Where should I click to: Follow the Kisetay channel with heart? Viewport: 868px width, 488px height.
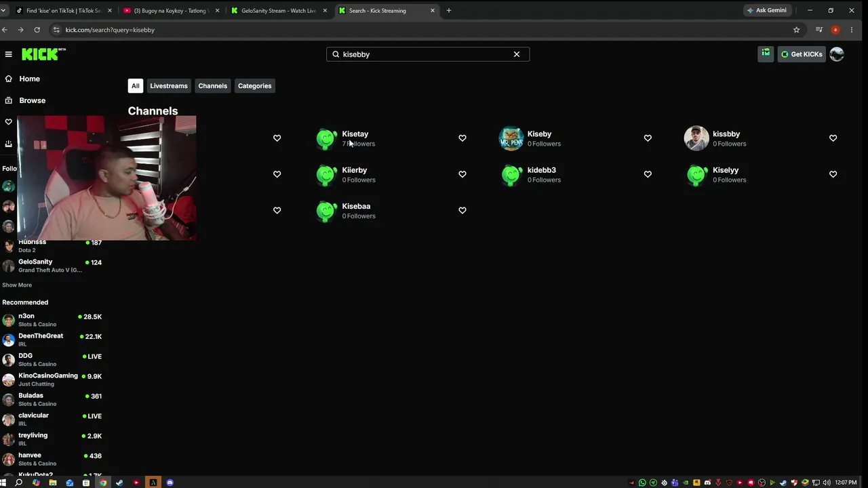point(462,138)
